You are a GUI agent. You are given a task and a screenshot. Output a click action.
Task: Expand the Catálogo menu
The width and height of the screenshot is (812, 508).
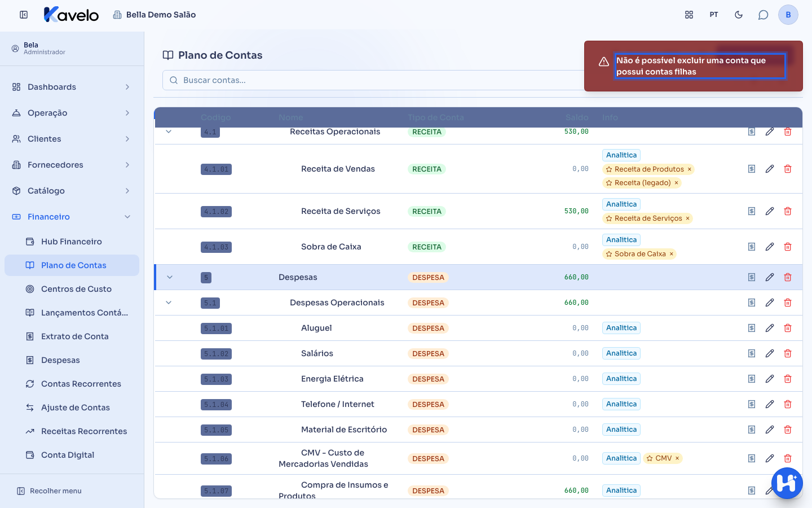pos(72,191)
